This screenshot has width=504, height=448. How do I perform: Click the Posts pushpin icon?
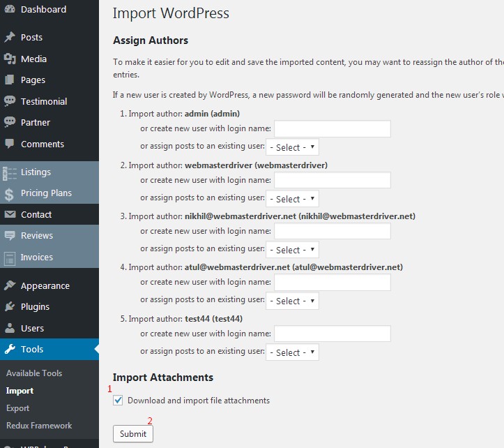[10, 37]
